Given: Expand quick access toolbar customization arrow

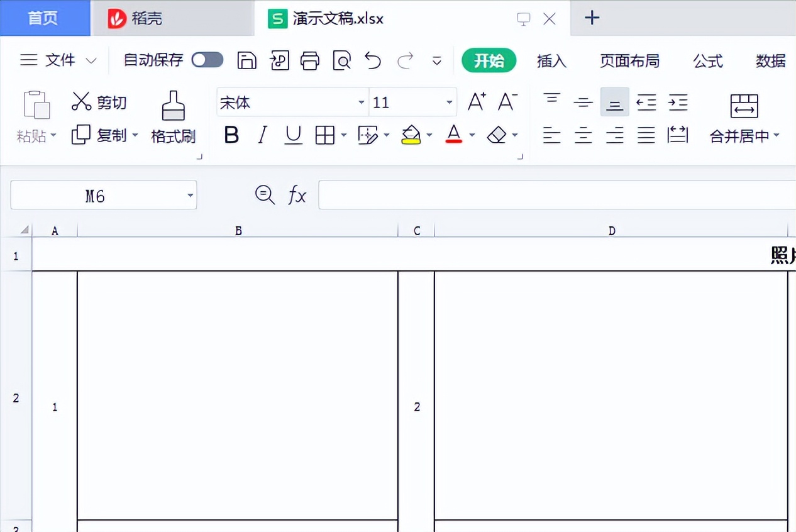Looking at the screenshot, I should pos(437,61).
